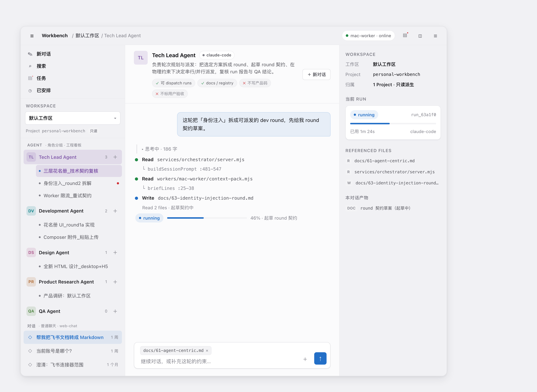537x392 pixels.
Task: Click the + 新对话 button in chat header
Action: click(316, 75)
